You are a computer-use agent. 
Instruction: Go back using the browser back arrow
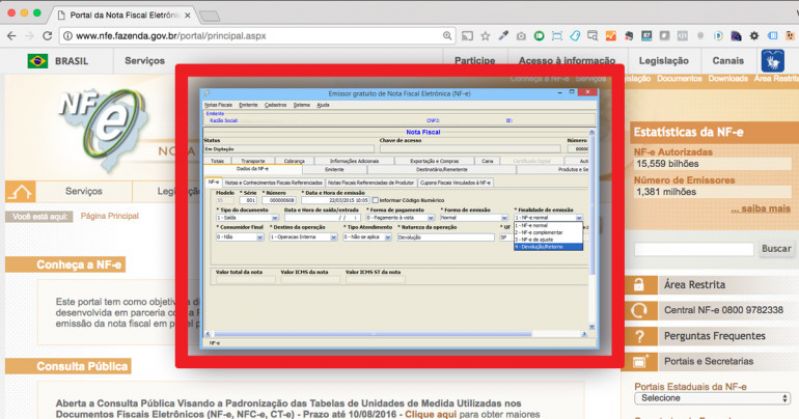(12, 36)
